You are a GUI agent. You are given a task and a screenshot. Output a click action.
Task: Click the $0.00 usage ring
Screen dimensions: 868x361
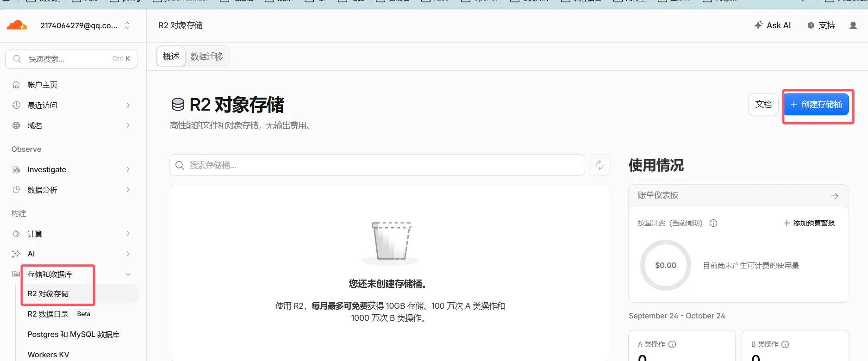tap(666, 265)
